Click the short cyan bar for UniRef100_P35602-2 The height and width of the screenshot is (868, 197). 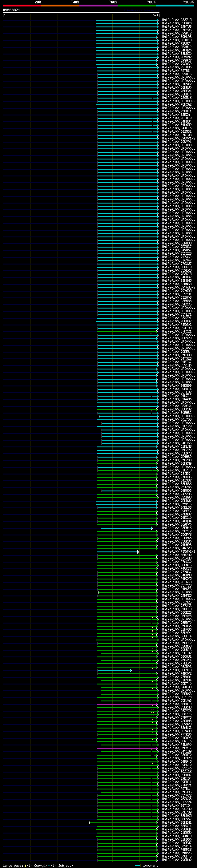click(118, 551)
